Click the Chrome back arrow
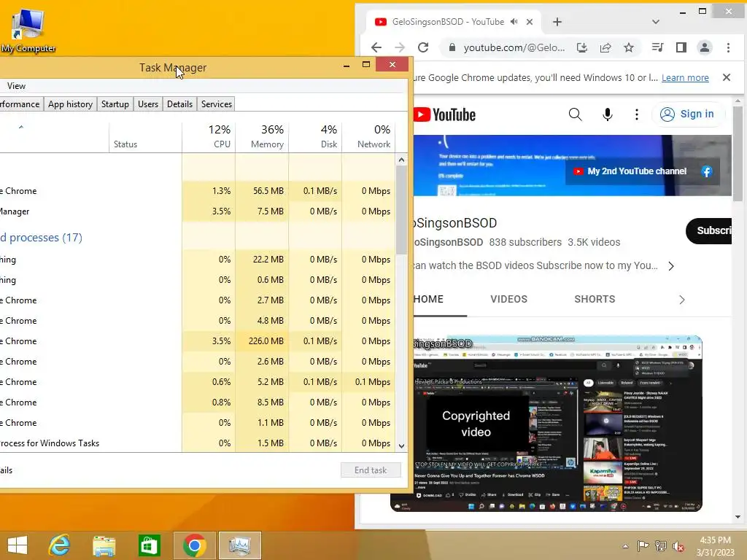747x560 pixels. (x=376, y=47)
